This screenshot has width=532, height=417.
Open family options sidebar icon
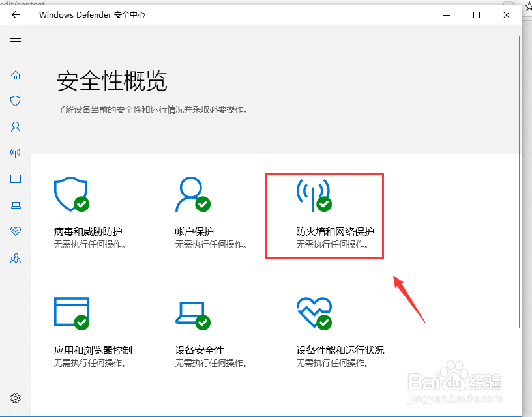click(x=16, y=258)
